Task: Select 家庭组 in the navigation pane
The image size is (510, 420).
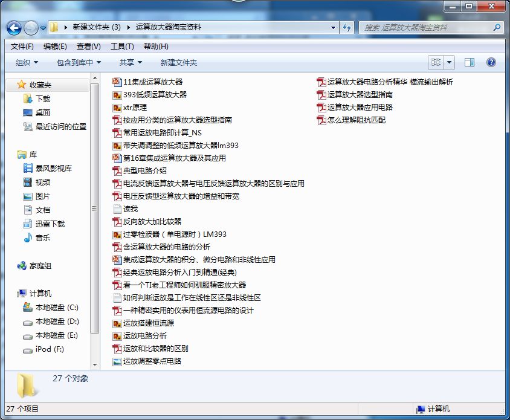Action: pos(40,266)
